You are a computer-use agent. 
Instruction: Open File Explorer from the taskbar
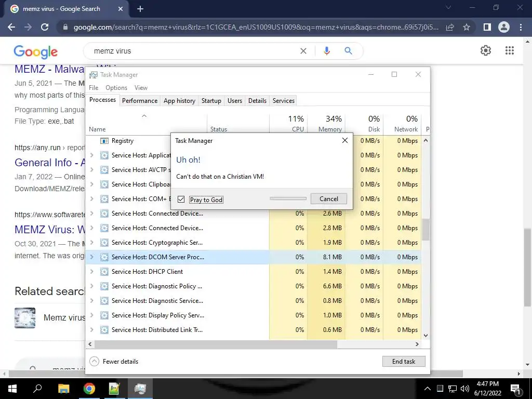[63, 389]
